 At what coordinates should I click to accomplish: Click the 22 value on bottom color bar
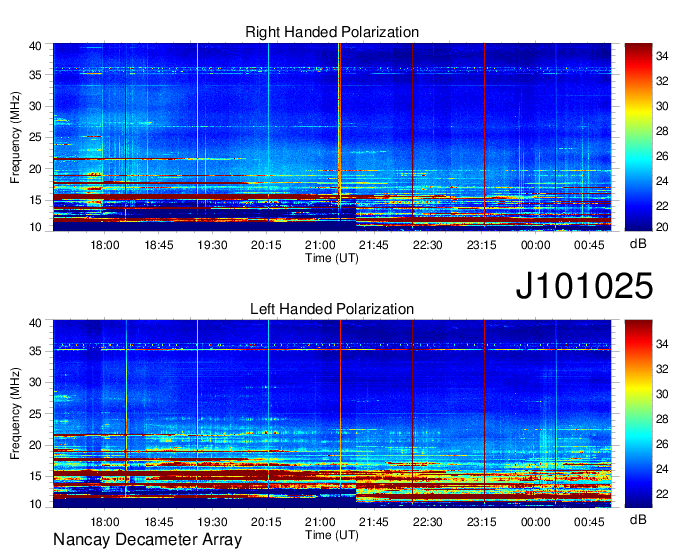coord(662,494)
